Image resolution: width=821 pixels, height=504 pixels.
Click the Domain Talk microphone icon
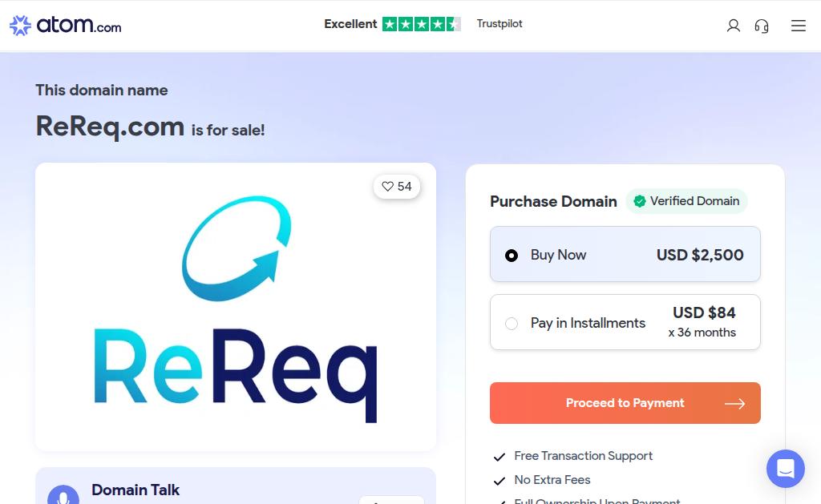point(63,494)
